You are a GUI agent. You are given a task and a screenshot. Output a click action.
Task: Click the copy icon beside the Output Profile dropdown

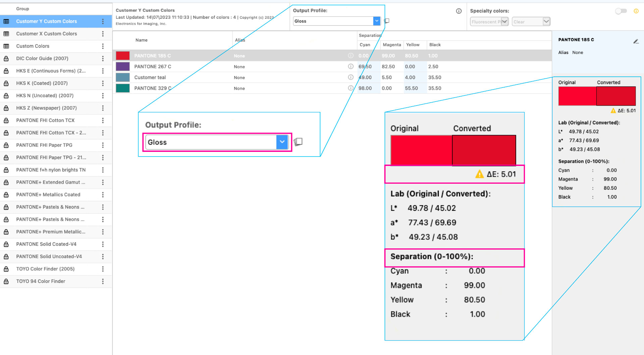[x=386, y=21]
